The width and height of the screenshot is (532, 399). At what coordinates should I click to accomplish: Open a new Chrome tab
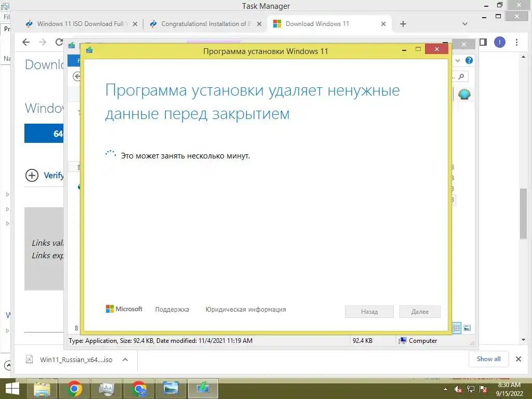point(403,24)
